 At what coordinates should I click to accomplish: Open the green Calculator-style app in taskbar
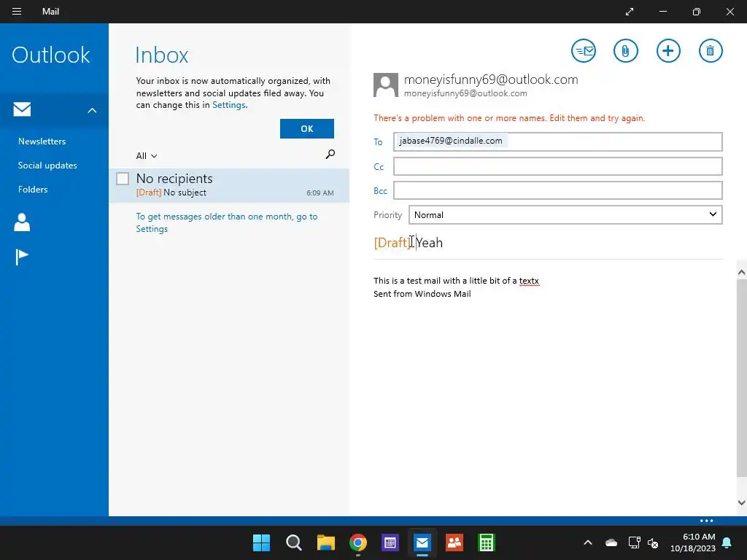point(487,542)
